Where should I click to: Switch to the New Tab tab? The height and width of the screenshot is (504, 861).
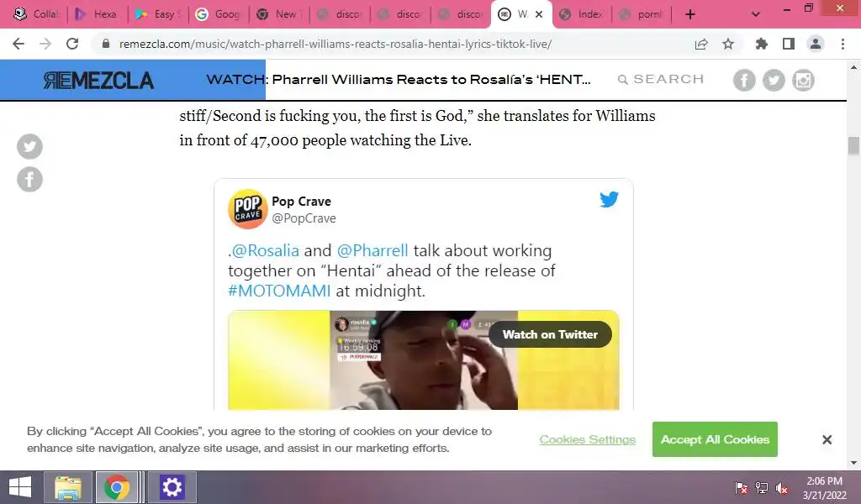pos(278,14)
